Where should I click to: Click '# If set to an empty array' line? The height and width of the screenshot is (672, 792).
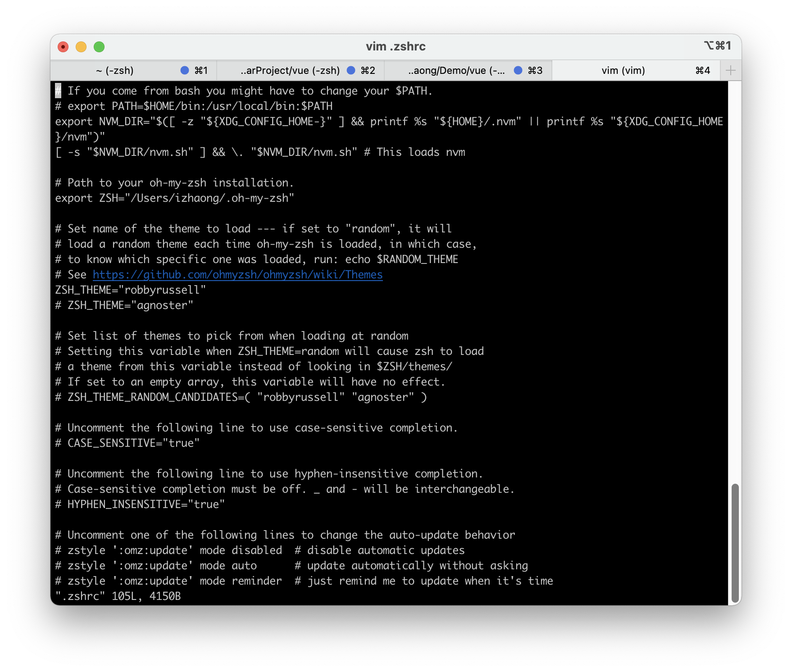click(x=250, y=382)
